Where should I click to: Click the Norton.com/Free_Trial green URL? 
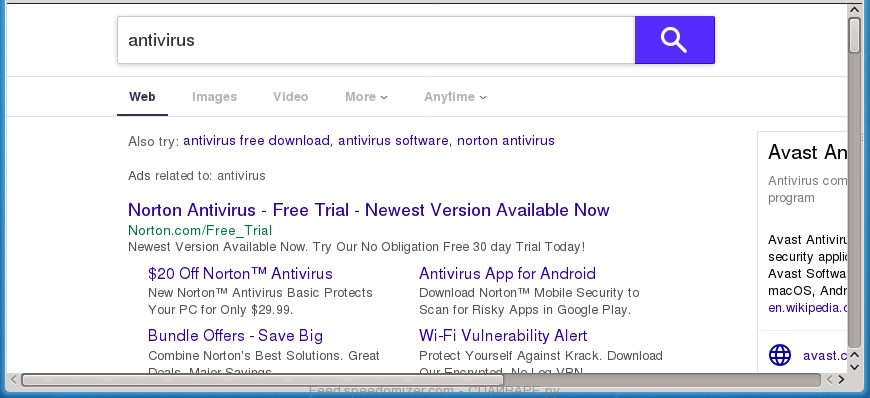coord(200,230)
